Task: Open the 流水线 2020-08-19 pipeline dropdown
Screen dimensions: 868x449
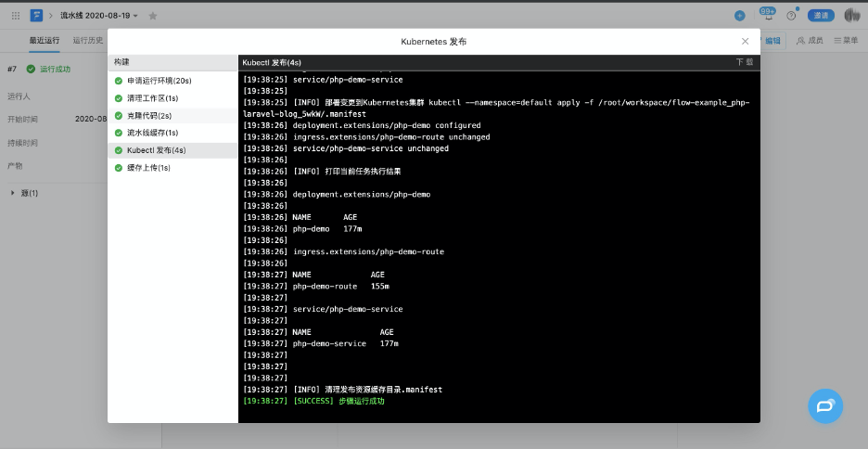Action: tap(99, 16)
